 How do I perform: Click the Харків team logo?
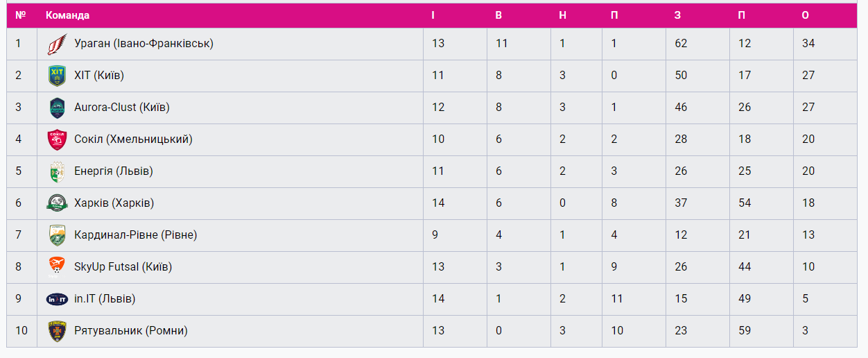[x=57, y=203]
